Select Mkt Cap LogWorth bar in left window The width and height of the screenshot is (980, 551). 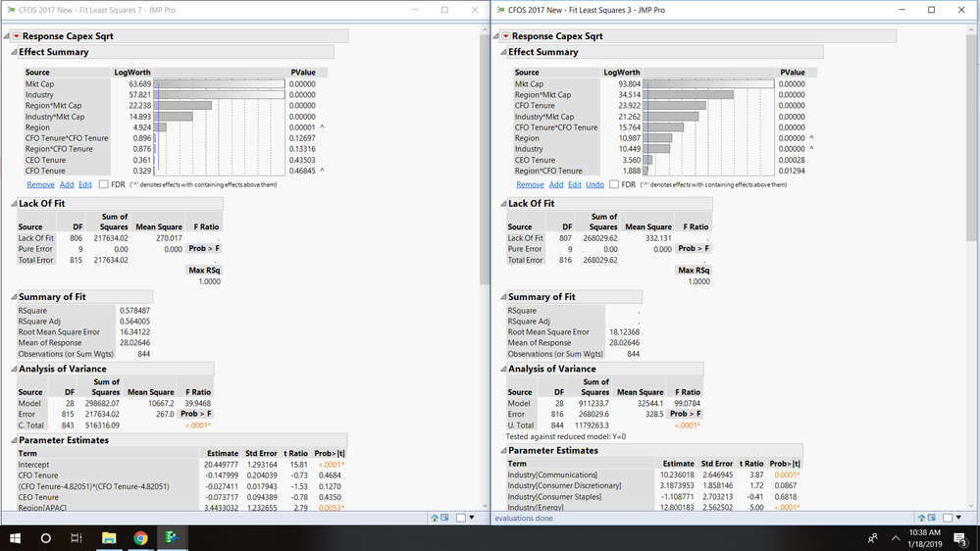[220, 83]
